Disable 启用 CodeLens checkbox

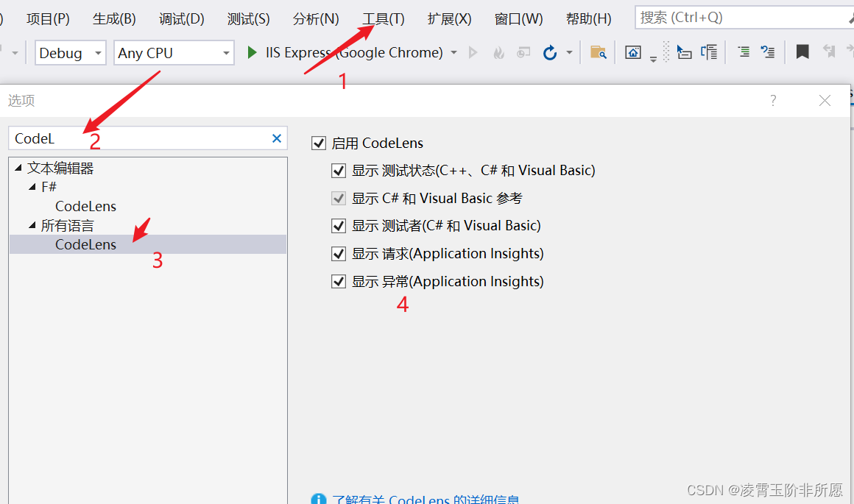(x=319, y=143)
